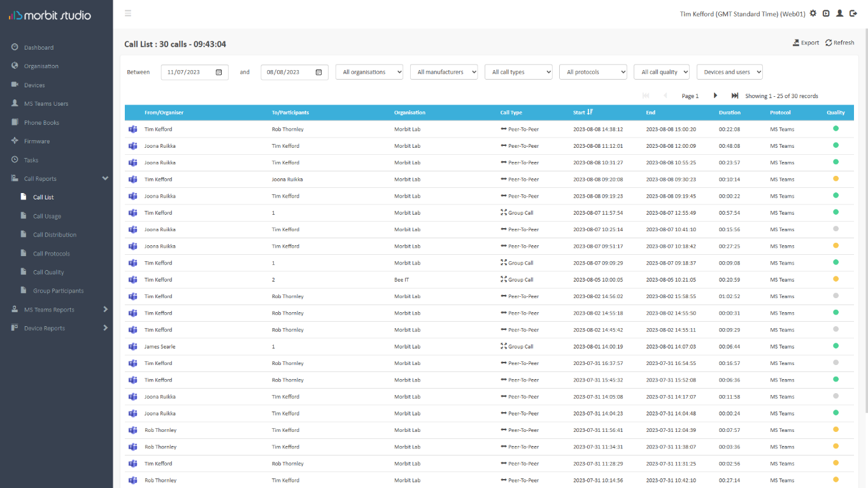Open the All call quality dropdown
The width and height of the screenshot is (868, 488).
[x=662, y=72]
